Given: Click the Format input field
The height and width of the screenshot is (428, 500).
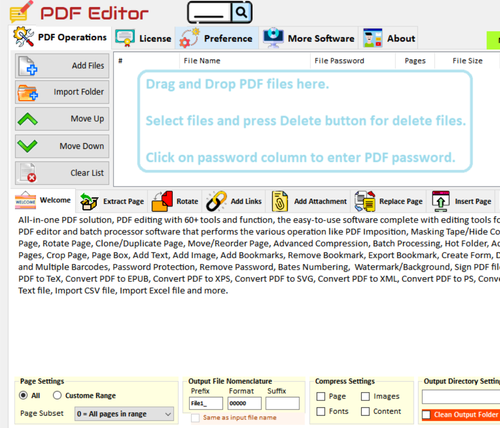Looking at the screenshot, I should (x=244, y=403).
